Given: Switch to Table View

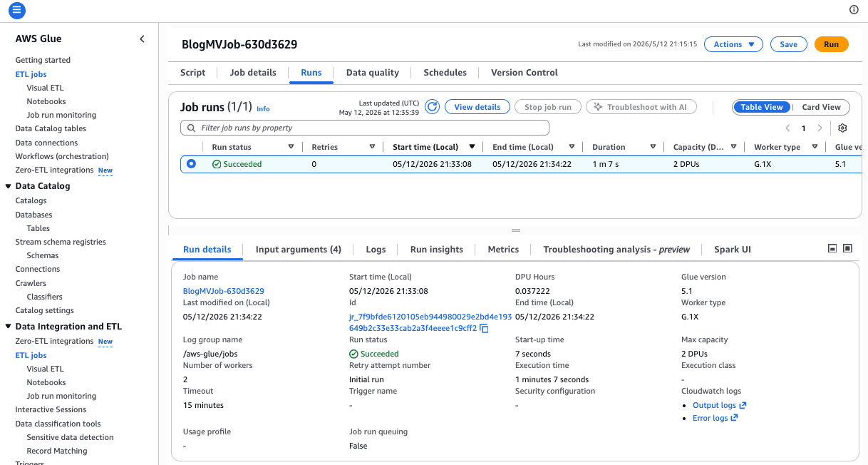Looking at the screenshot, I should pyautogui.click(x=762, y=107).
